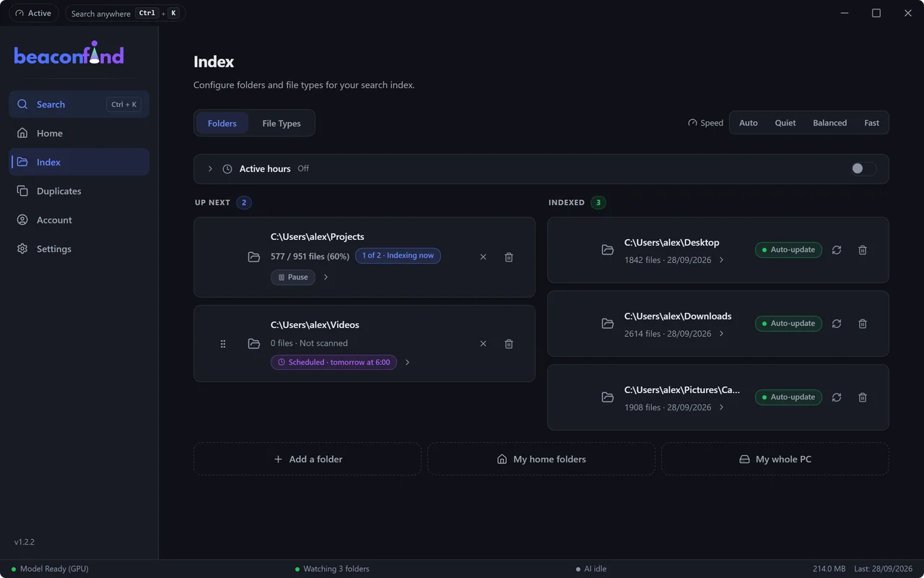Toggle Auto-update for Desktop folder
924x578 pixels.
(x=788, y=250)
